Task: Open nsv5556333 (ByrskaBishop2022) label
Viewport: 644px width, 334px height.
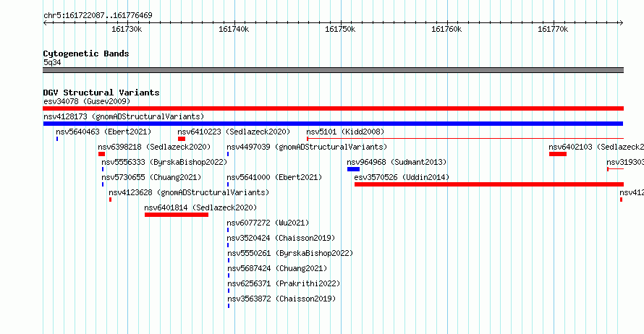Action: click(x=164, y=162)
